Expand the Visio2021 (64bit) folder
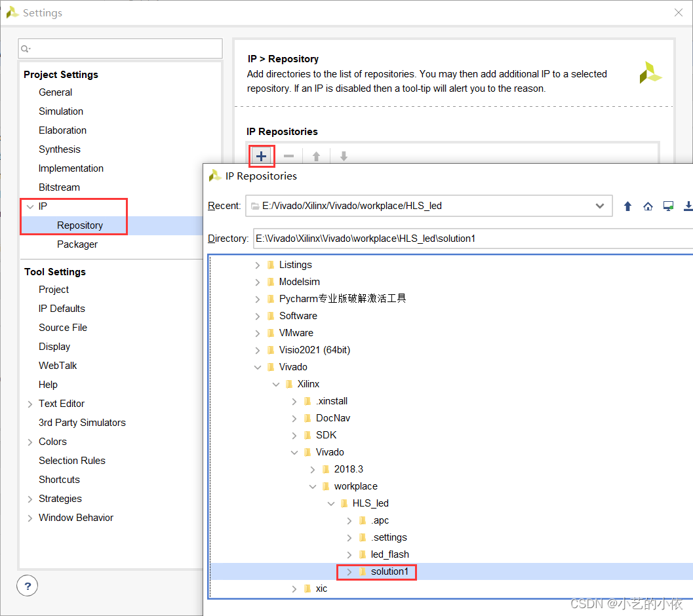Image resolution: width=693 pixels, height=616 pixels. (x=257, y=351)
